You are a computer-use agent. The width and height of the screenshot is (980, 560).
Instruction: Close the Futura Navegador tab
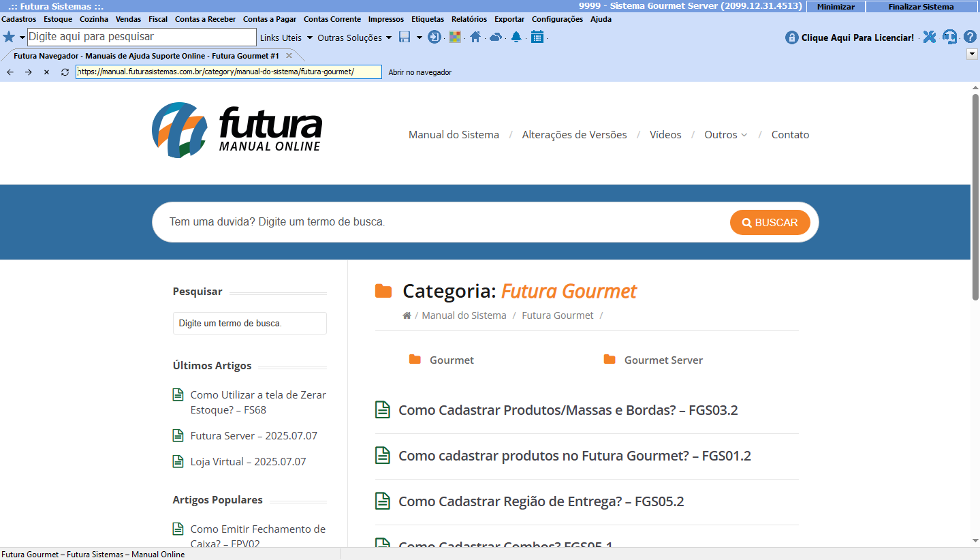pyautogui.click(x=289, y=55)
